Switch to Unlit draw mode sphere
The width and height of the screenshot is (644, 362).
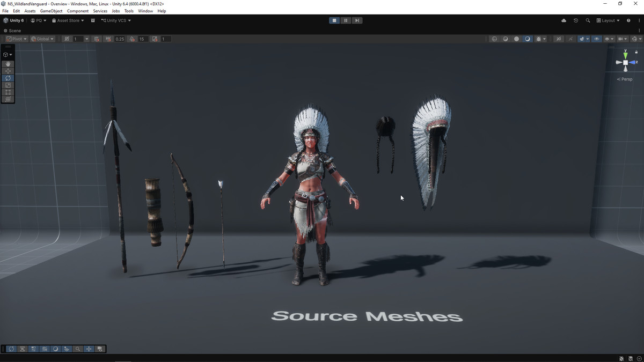coord(516,39)
